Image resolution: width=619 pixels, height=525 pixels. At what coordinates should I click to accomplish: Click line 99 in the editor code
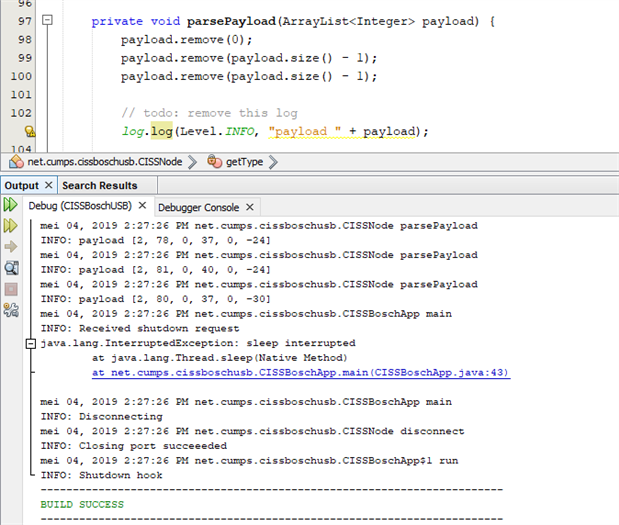[249, 58]
